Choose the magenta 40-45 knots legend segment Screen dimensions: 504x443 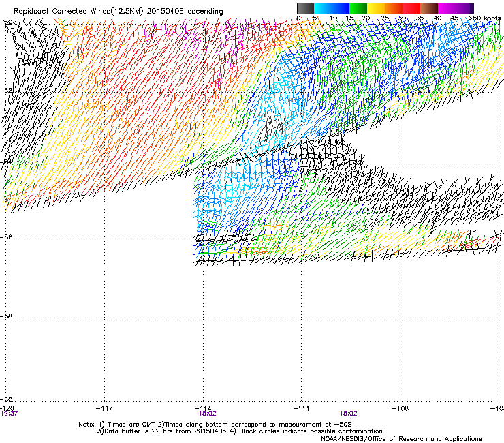coord(447,8)
